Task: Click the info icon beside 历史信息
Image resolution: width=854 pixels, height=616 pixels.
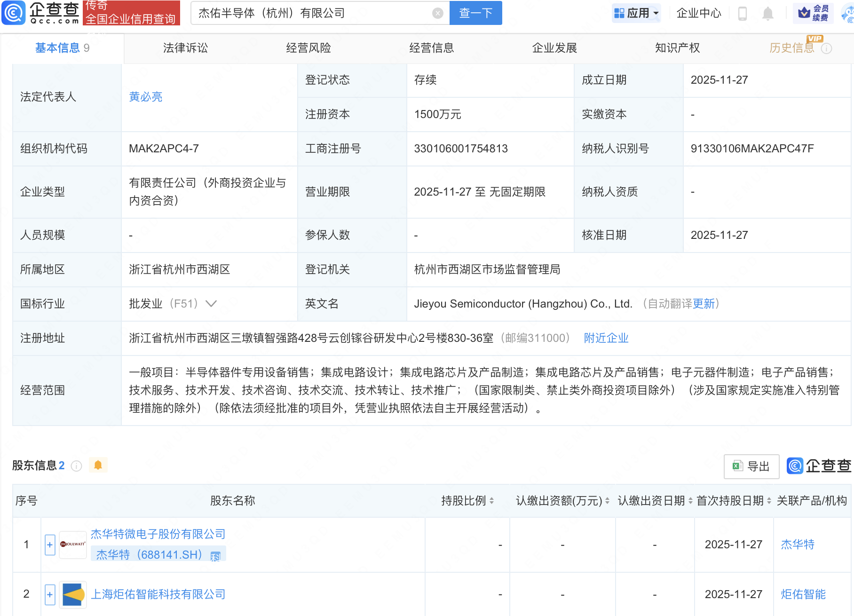Action: point(826,48)
